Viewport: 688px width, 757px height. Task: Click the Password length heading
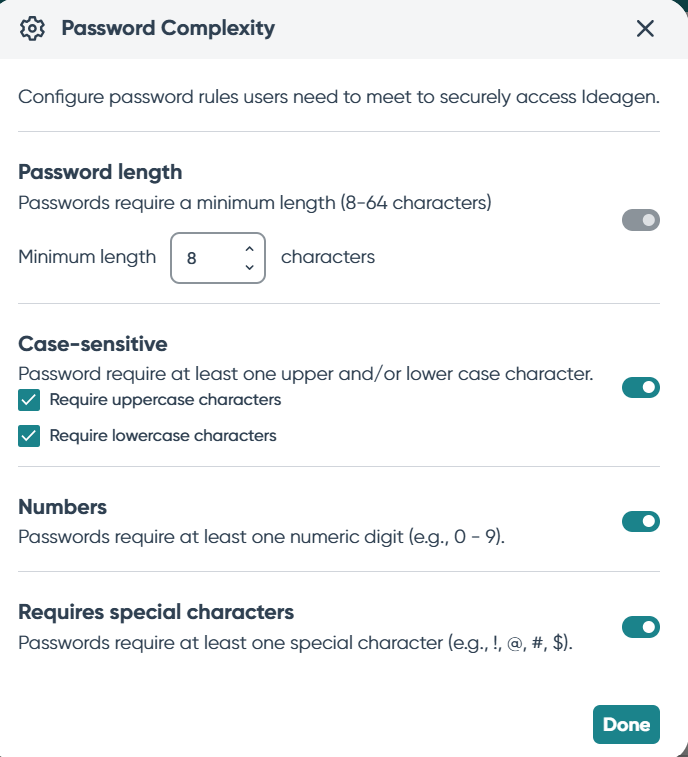coord(100,172)
